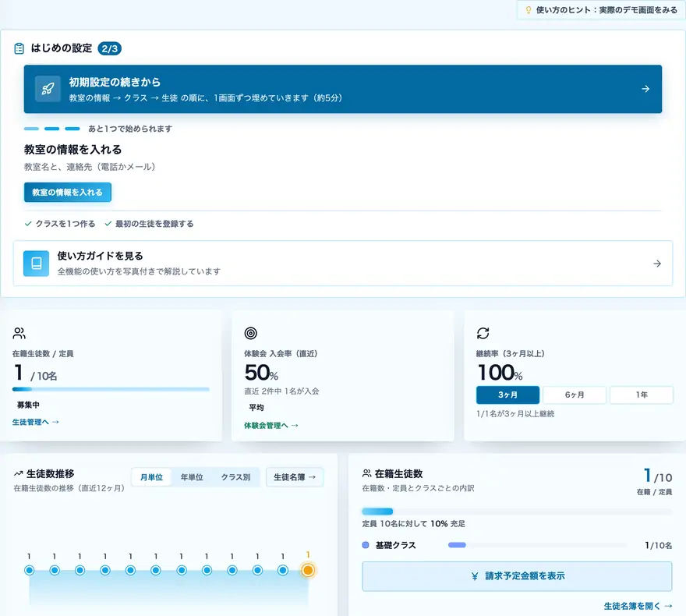The height and width of the screenshot is (616, 686).
Task: Click the 教室の情報を入れる button
Action: (x=67, y=192)
